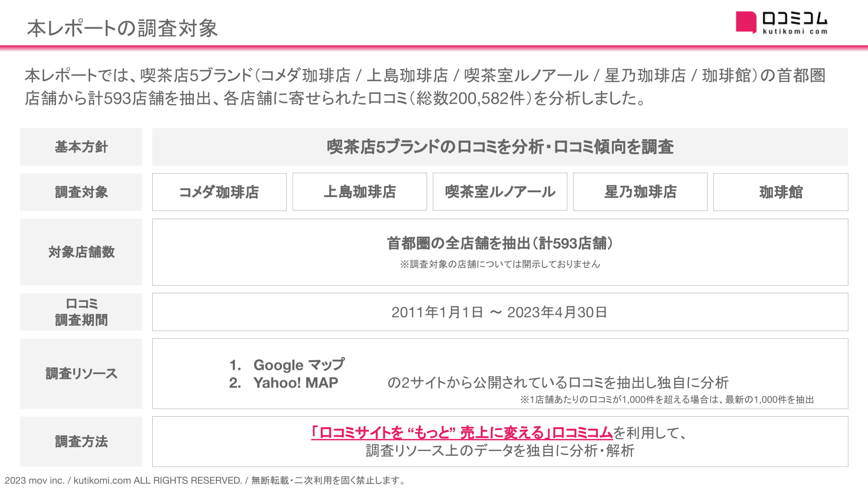This screenshot has height=488, width=868.
Task: Click the slide title 本レポートの調査対象
Action: coord(123,28)
